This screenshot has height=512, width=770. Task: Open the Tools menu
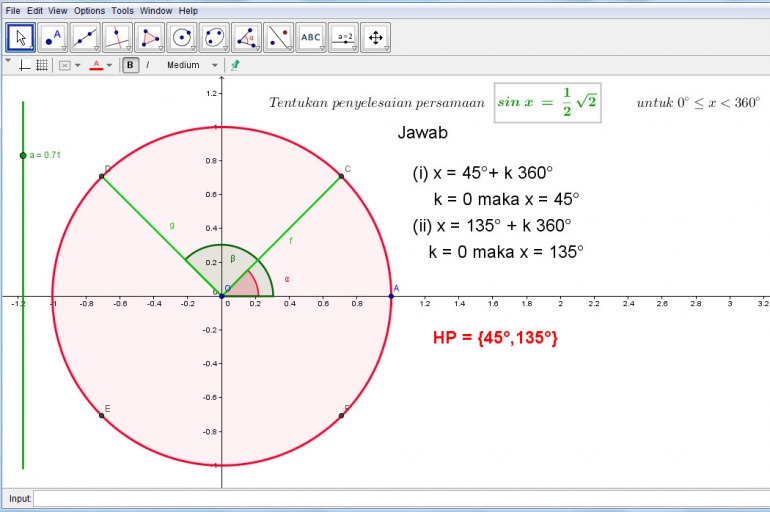(122, 10)
